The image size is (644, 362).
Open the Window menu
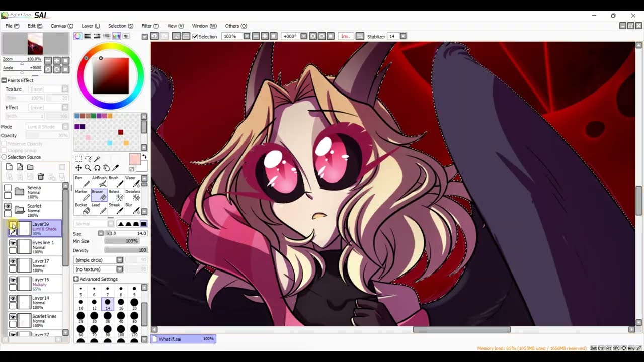click(204, 26)
